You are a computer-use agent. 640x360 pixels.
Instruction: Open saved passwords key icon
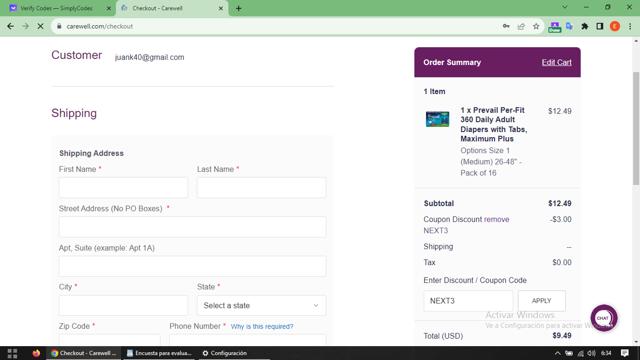506,26
